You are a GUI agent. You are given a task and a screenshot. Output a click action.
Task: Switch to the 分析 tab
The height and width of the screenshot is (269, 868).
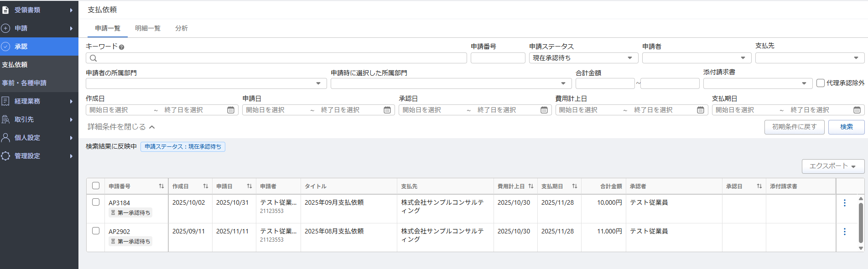181,28
